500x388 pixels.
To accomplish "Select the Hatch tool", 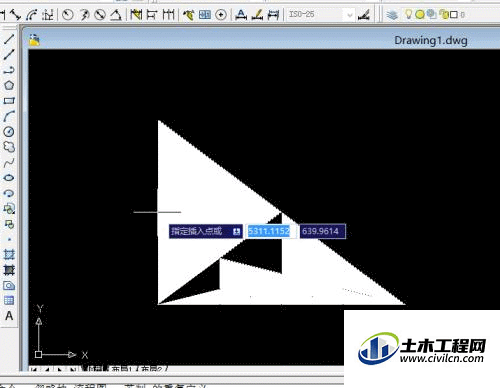I will pyautogui.click(x=9, y=255).
